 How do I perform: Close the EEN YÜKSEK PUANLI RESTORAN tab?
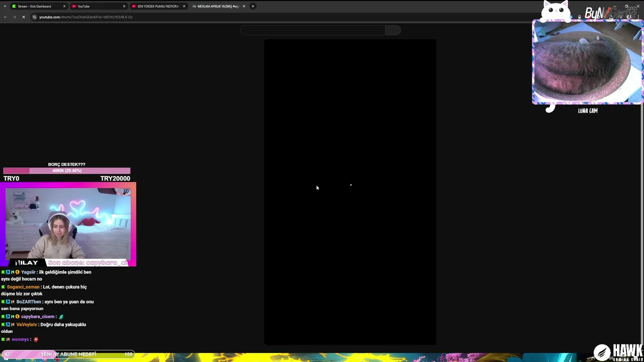click(x=184, y=6)
